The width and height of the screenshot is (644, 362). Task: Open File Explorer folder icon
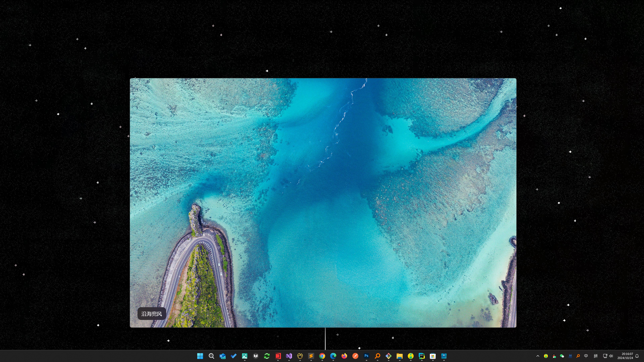[x=399, y=356]
